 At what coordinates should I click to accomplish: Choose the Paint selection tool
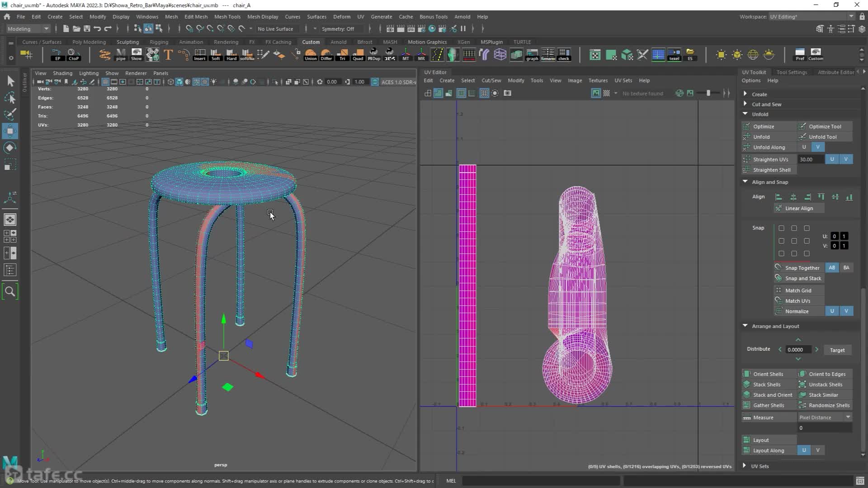10,114
